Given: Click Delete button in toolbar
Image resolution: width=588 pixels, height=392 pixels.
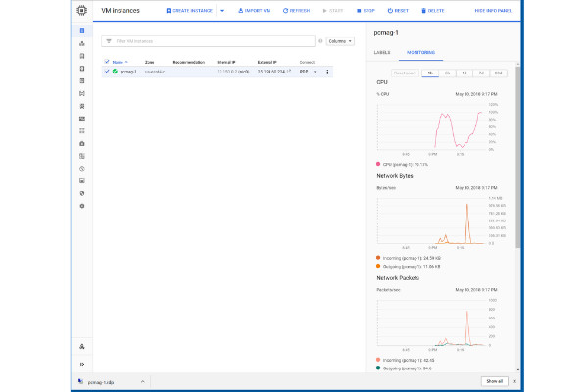Looking at the screenshot, I should click(x=433, y=11).
